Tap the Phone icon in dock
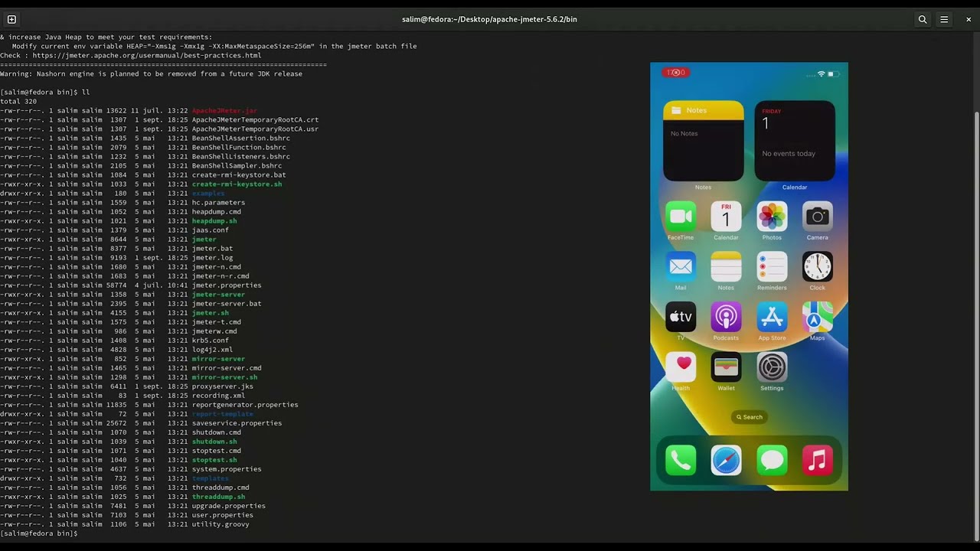This screenshot has width=980, height=551. pos(681,460)
